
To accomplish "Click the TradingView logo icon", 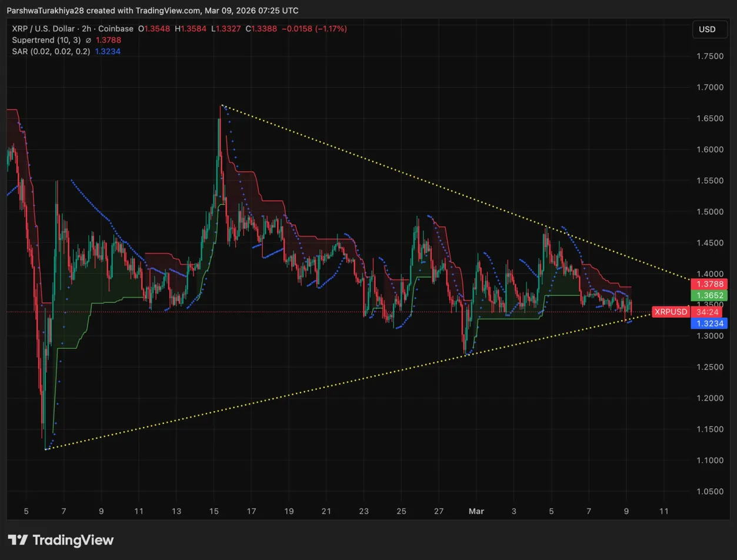I will (x=18, y=540).
